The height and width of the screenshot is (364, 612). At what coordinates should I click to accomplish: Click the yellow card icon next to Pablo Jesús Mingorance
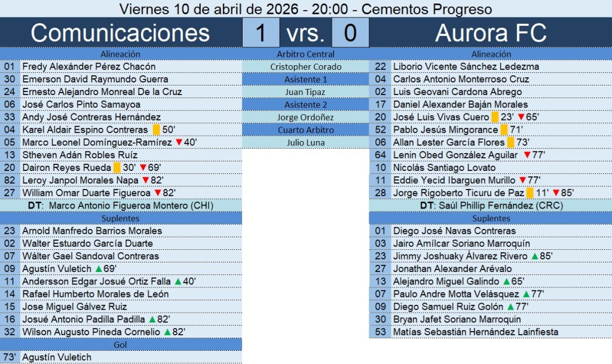pos(504,130)
